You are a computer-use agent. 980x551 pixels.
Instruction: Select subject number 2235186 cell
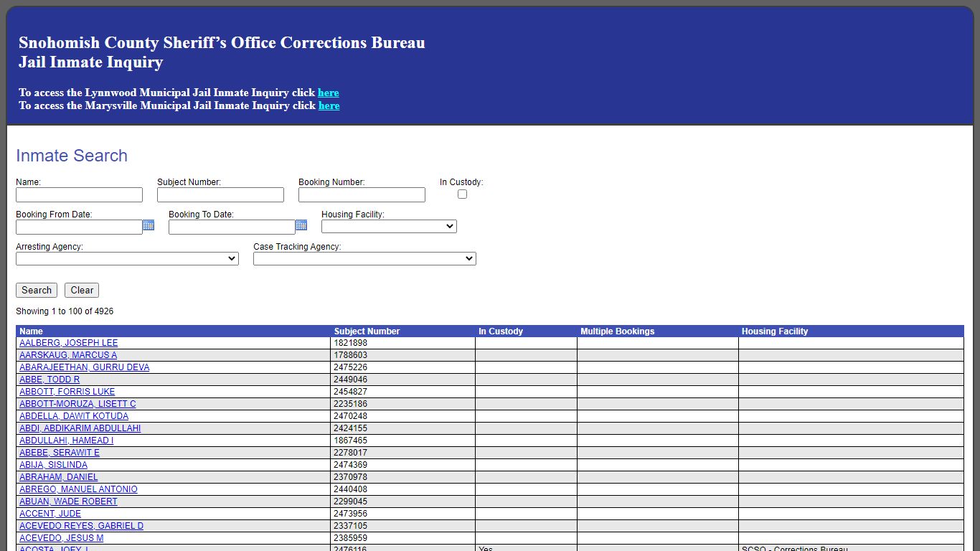(402, 404)
